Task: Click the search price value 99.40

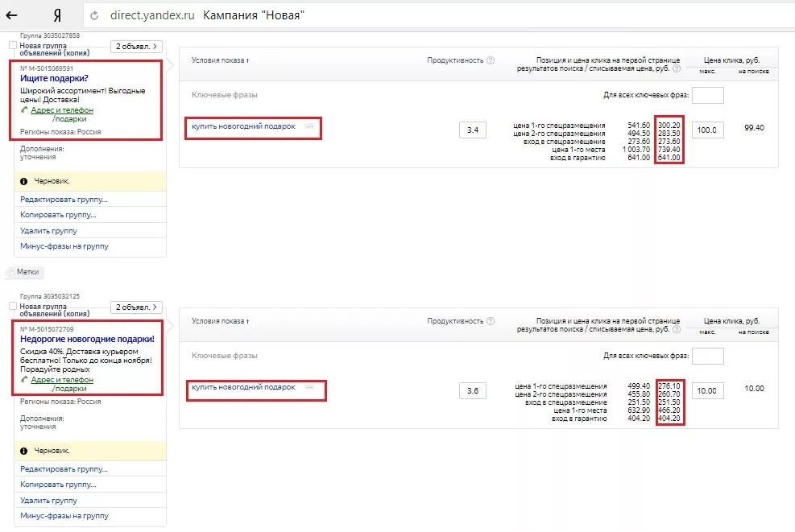Action: coord(754,128)
